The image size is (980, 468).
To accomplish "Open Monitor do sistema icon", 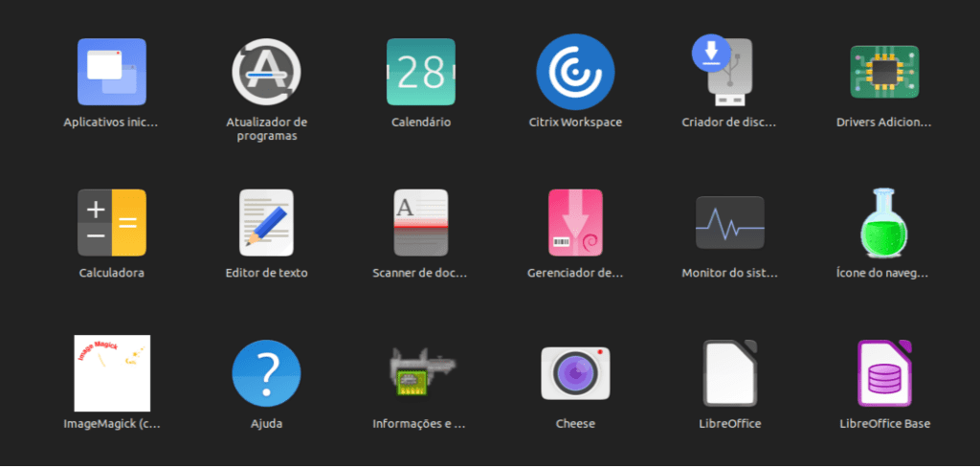I will coord(729,222).
